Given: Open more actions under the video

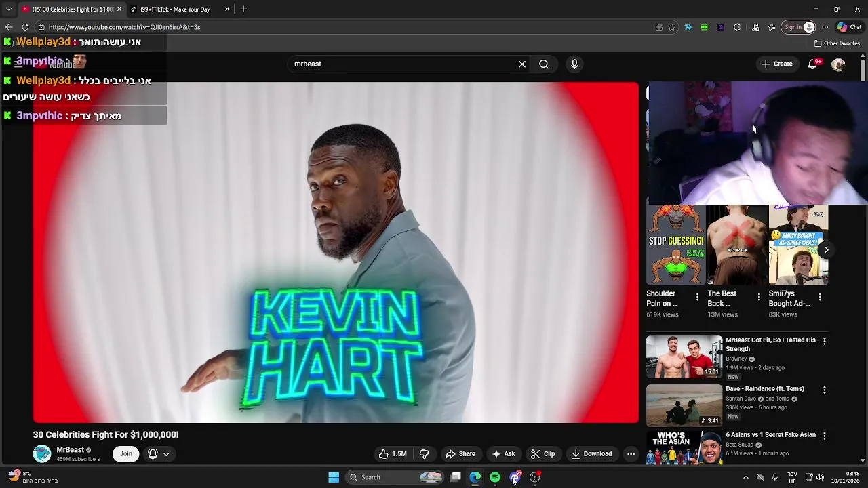Looking at the screenshot, I should 631,454.
